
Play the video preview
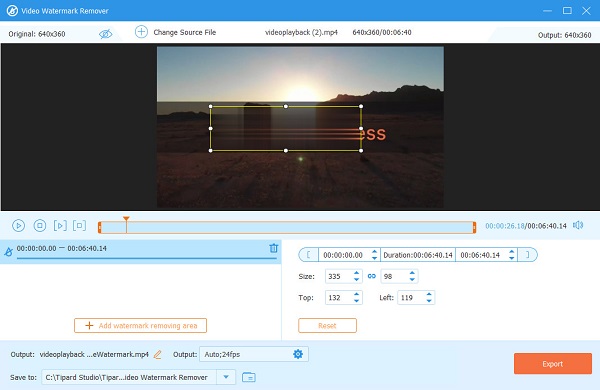pos(18,225)
